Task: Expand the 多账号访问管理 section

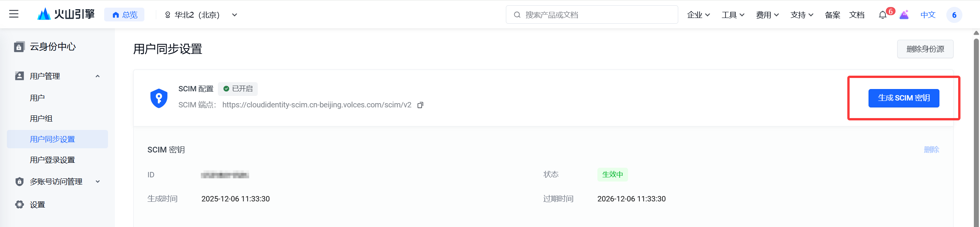Action: point(98,182)
